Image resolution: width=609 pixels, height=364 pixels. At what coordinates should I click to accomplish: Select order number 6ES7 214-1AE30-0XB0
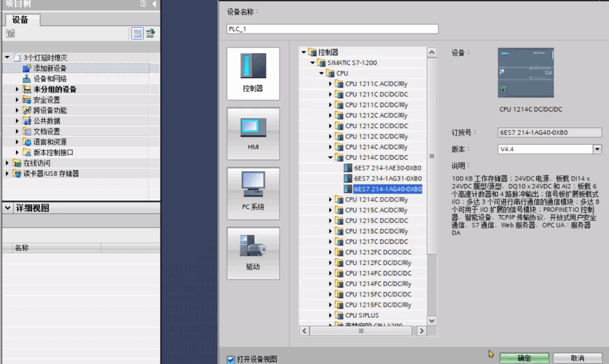pos(387,168)
